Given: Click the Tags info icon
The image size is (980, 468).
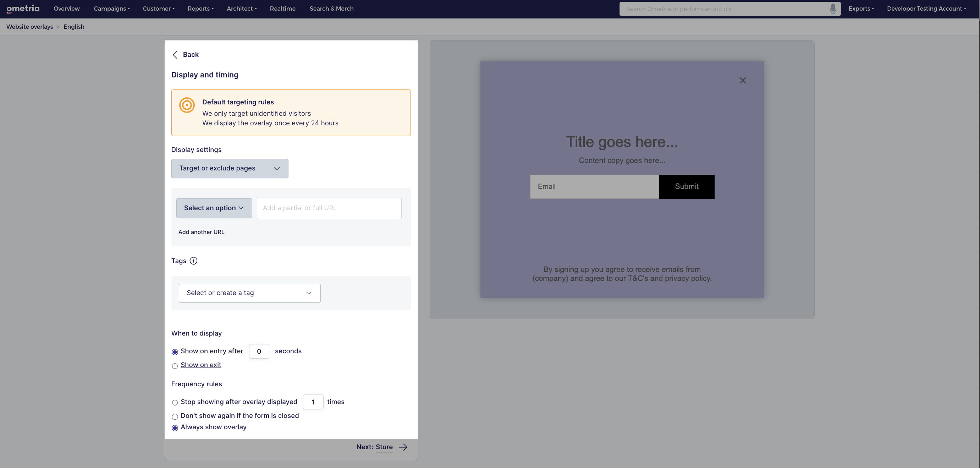Looking at the screenshot, I should point(193,261).
